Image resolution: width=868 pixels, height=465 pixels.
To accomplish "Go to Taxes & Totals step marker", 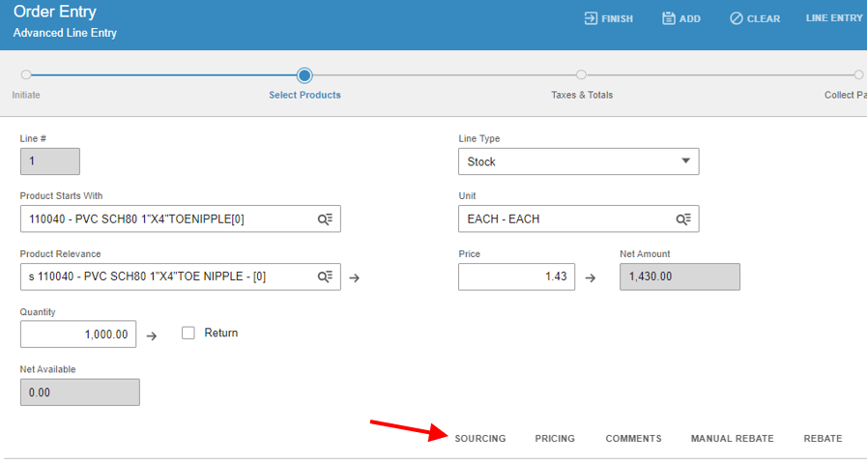I will (581, 74).
